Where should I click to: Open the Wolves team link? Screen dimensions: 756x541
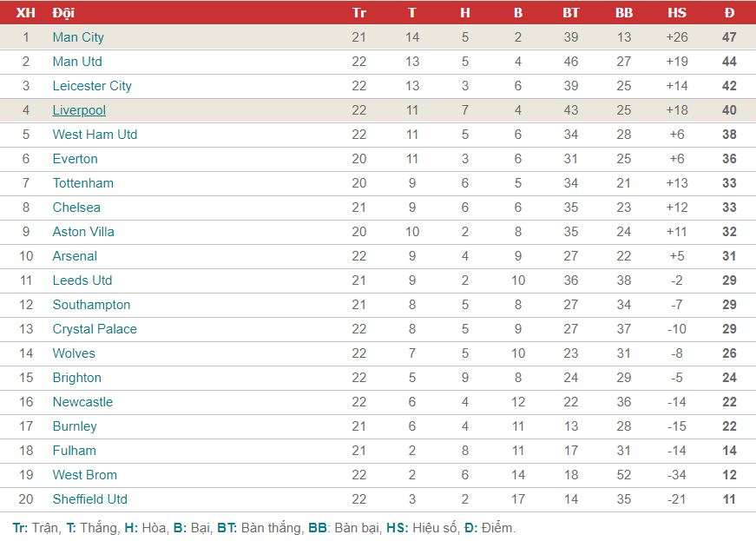pos(74,353)
